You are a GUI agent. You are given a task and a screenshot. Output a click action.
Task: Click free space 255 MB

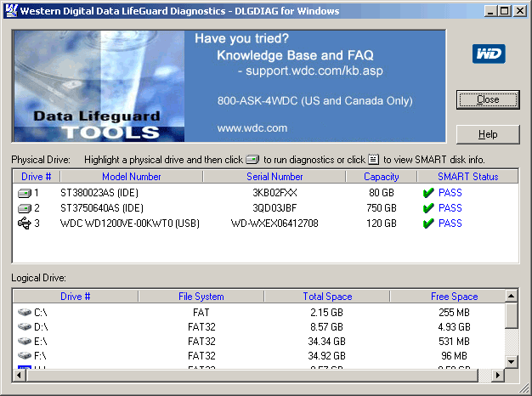coord(455,312)
